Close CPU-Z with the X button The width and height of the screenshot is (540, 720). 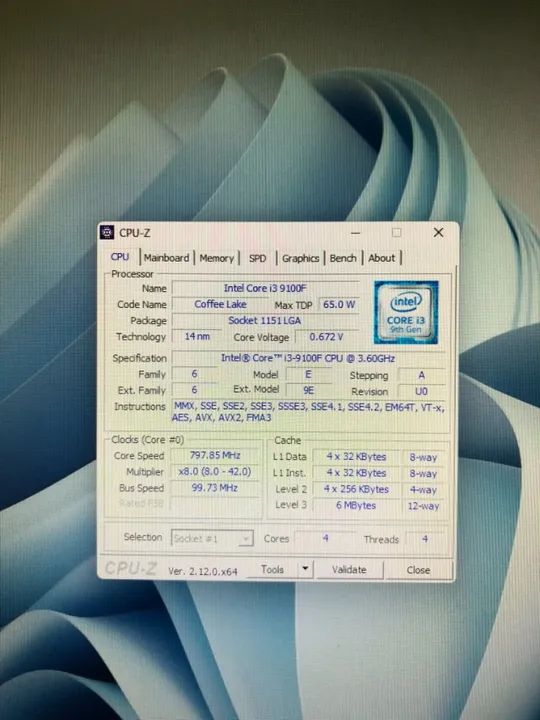click(x=439, y=232)
